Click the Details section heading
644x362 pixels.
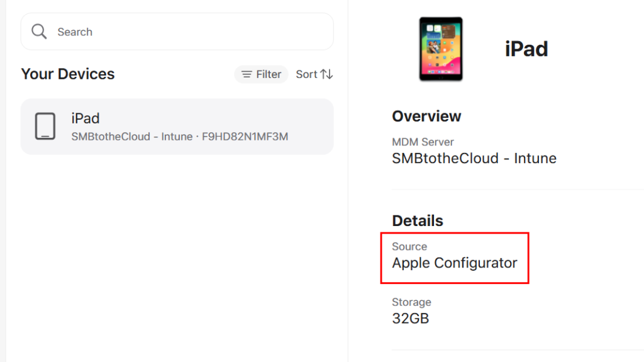418,221
